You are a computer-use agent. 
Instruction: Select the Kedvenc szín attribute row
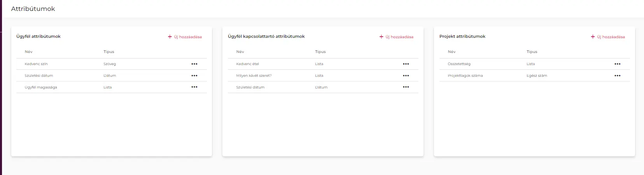[36, 64]
